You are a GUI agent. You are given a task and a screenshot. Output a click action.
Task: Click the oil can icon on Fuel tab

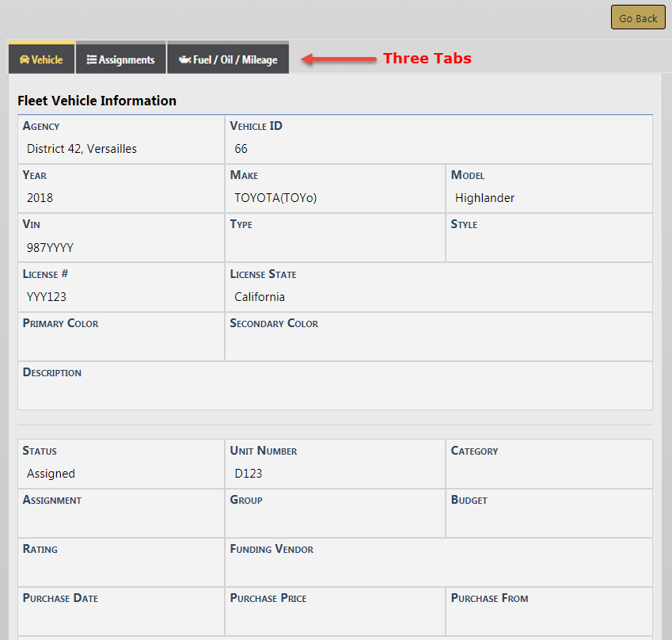coord(184,59)
